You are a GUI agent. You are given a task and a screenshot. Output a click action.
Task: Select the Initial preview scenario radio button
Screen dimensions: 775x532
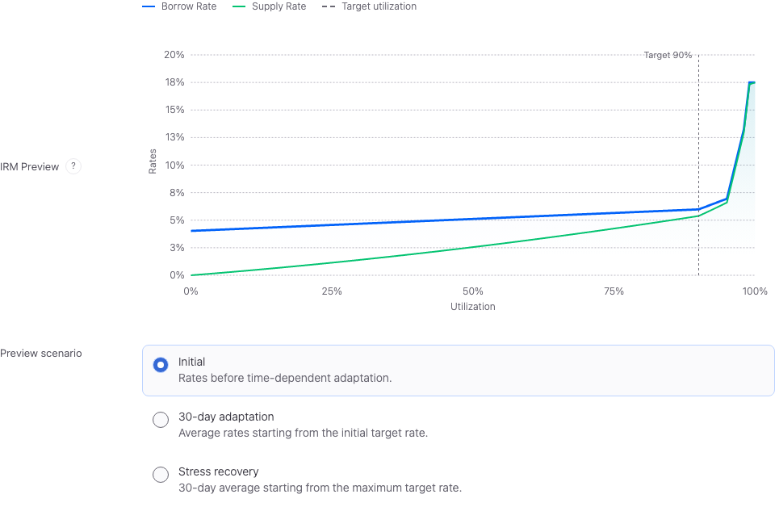[x=161, y=365]
